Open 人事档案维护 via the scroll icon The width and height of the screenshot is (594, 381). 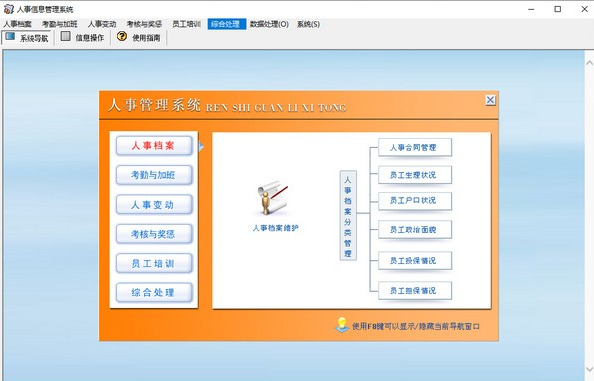(x=272, y=198)
